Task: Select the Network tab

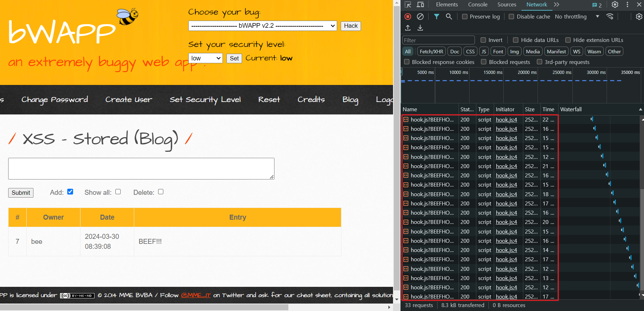Action: pos(536,5)
